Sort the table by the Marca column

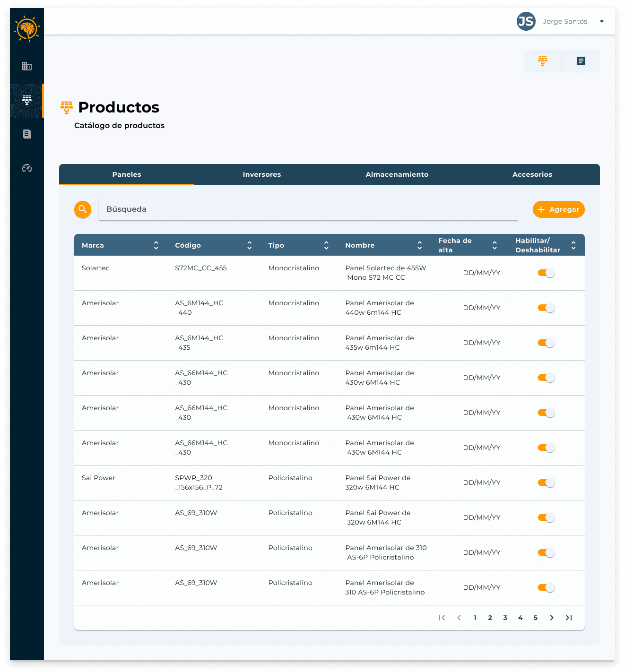pos(156,245)
